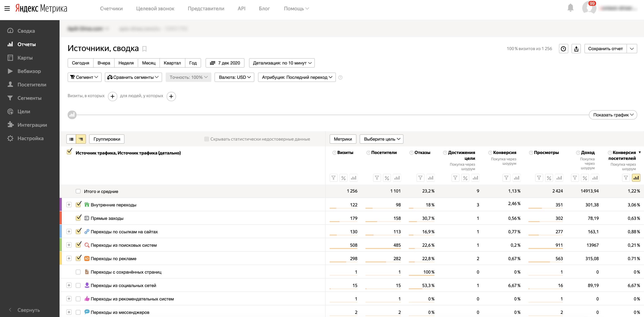644x317 pixels.
Task: Select the 'Месяц' period tab
Action: tap(149, 63)
